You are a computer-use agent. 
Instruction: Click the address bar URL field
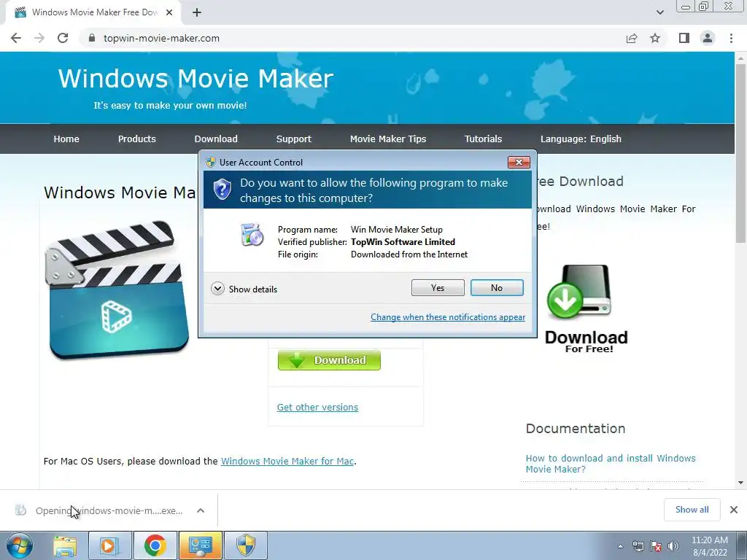(x=352, y=38)
